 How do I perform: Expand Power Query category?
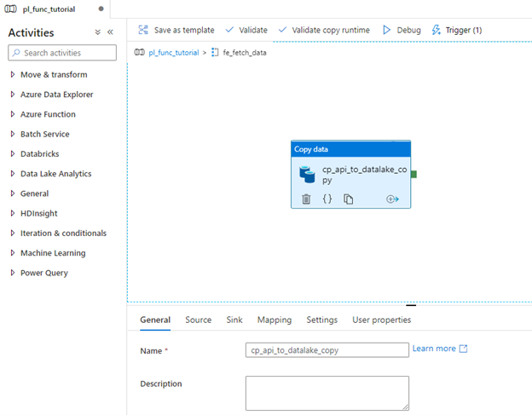pos(13,273)
